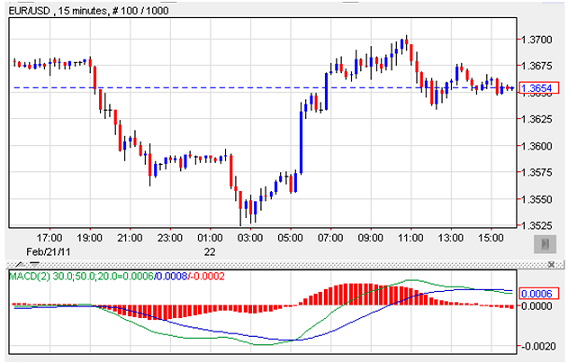Click the 0.0000 MACD axis label
Image resolution: width=568 pixels, height=364 pixels.
(536, 306)
